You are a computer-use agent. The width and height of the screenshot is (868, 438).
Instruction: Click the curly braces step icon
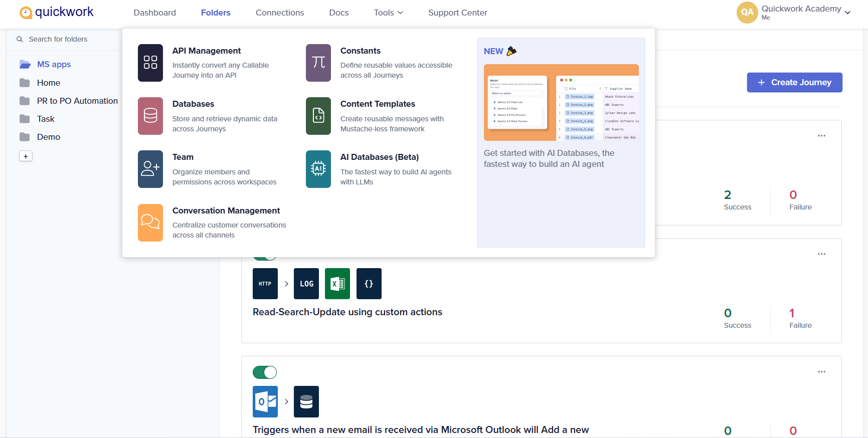tap(369, 284)
